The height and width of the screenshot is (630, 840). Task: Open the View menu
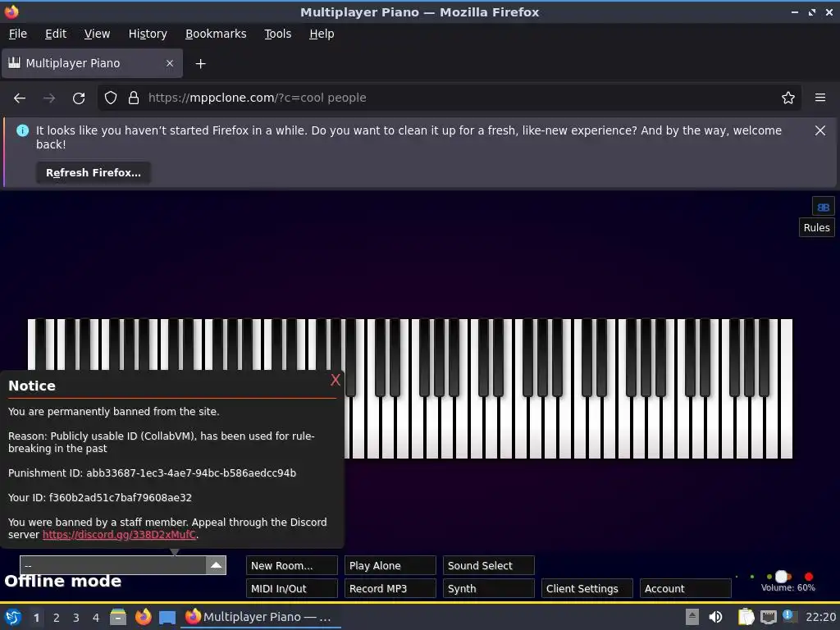(x=97, y=34)
